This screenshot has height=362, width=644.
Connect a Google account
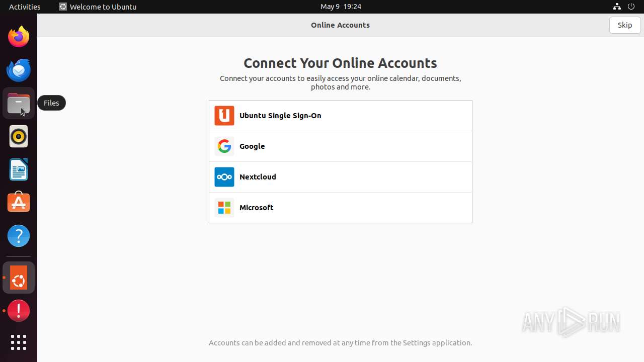pyautogui.click(x=341, y=146)
